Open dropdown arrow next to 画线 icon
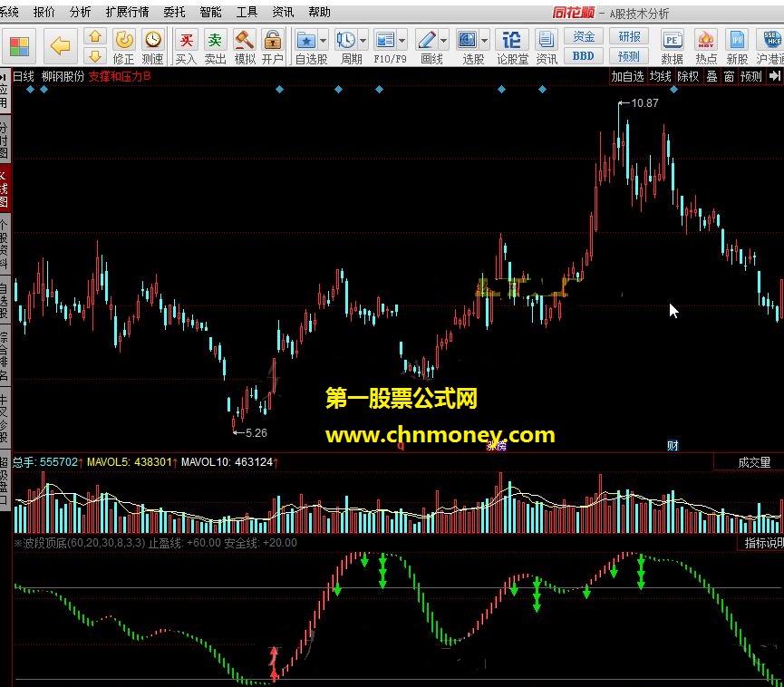This screenshot has width=784, height=687. pyautogui.click(x=443, y=40)
